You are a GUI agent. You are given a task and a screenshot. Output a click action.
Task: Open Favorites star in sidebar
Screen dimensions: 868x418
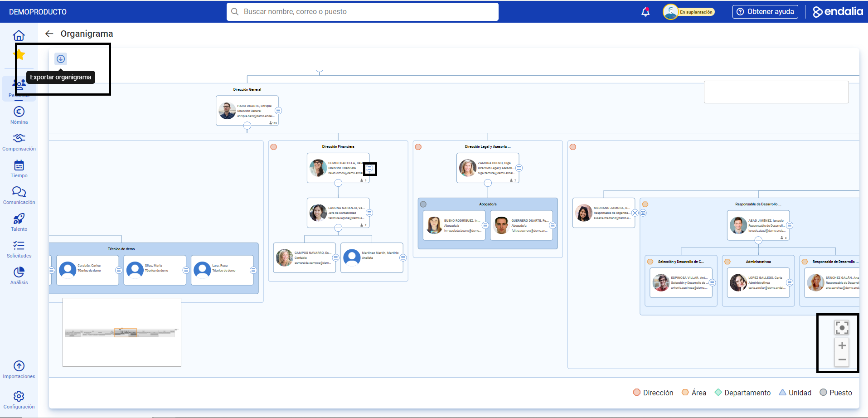[x=19, y=54]
